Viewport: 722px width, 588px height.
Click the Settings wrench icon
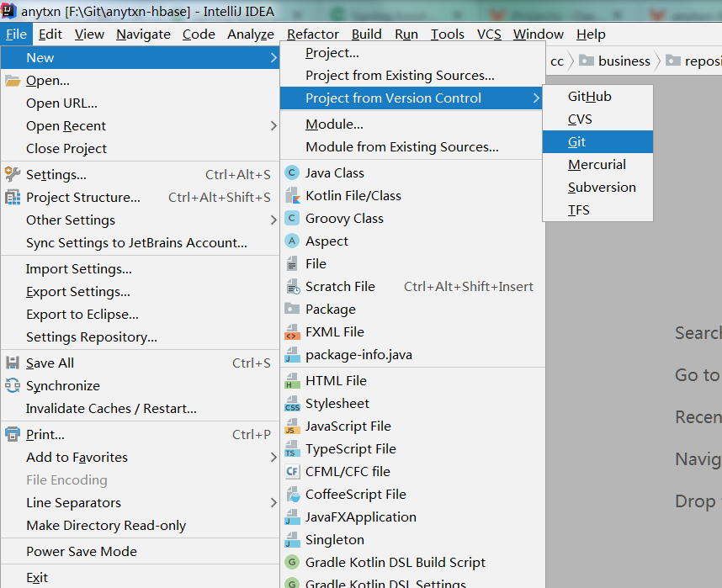click(x=13, y=174)
